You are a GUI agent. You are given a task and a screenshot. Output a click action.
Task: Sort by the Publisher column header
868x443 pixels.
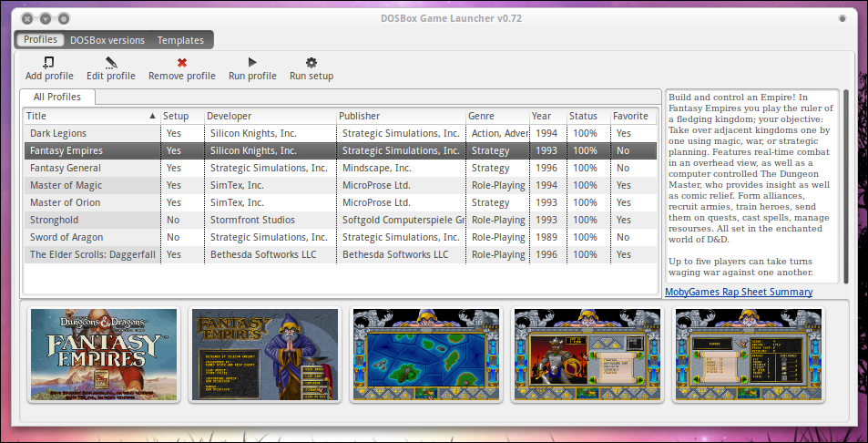click(x=401, y=116)
